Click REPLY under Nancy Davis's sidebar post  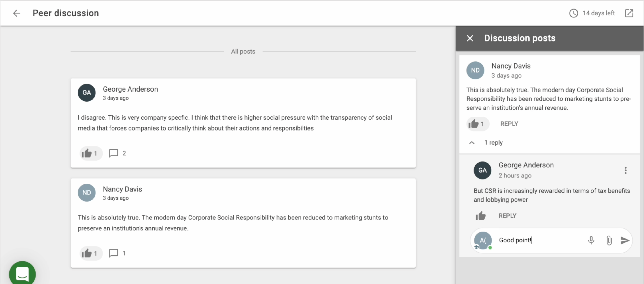509,124
